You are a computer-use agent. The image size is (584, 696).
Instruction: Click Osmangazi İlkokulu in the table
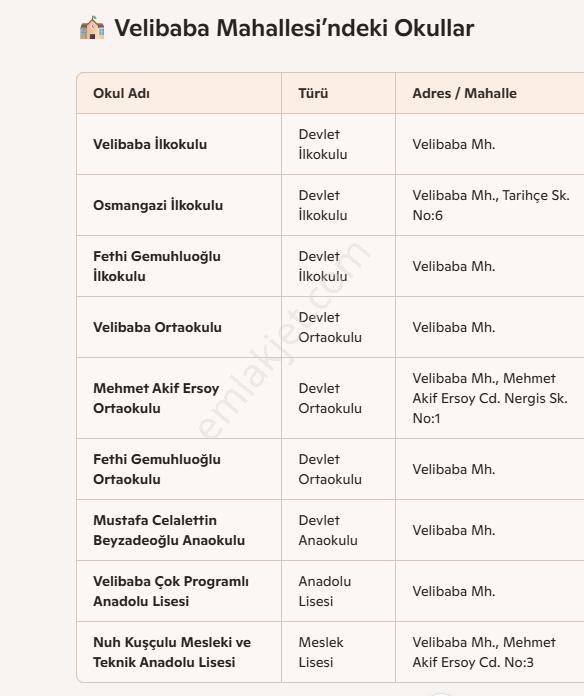point(158,205)
